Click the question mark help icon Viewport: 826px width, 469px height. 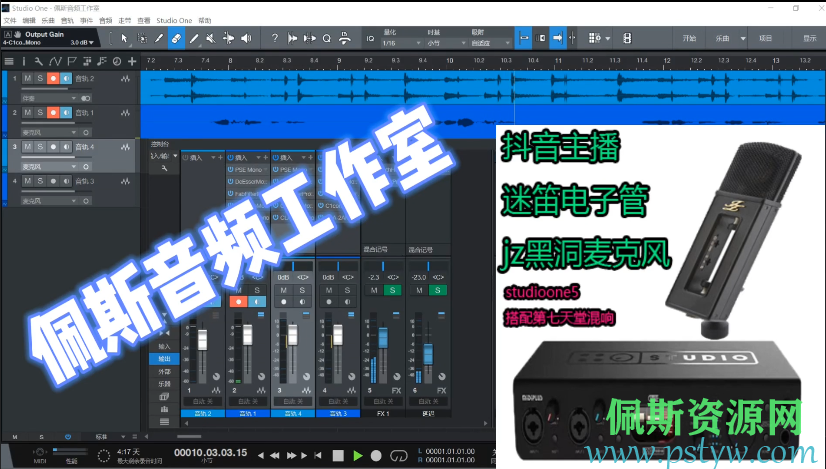pos(274,38)
